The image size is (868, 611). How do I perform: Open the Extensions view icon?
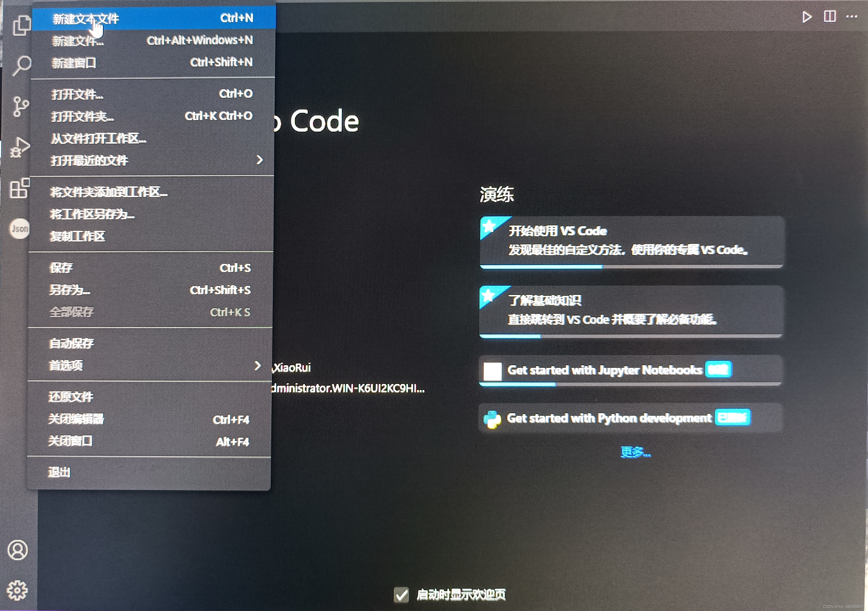pos(20,188)
